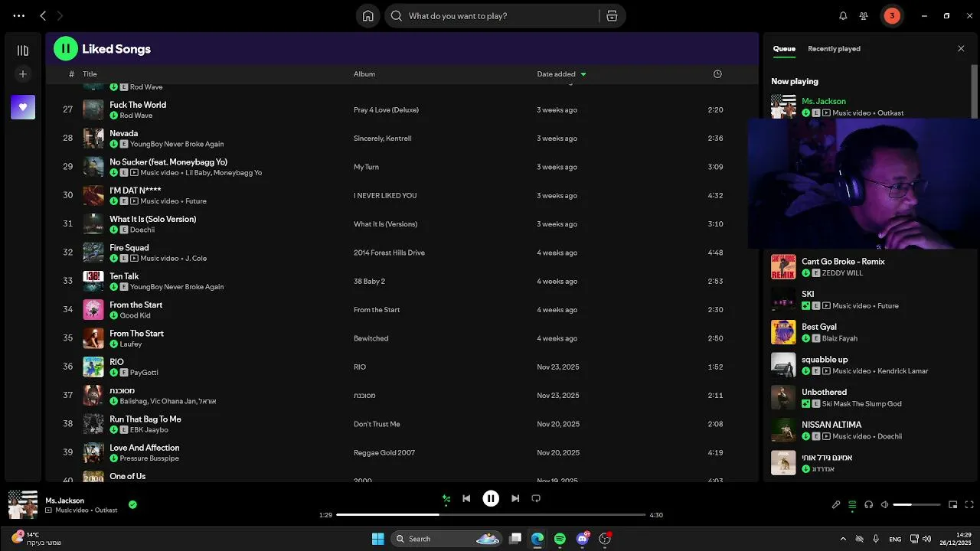
Task: Open Microsoft Edge from the taskbar
Action: tap(537, 539)
